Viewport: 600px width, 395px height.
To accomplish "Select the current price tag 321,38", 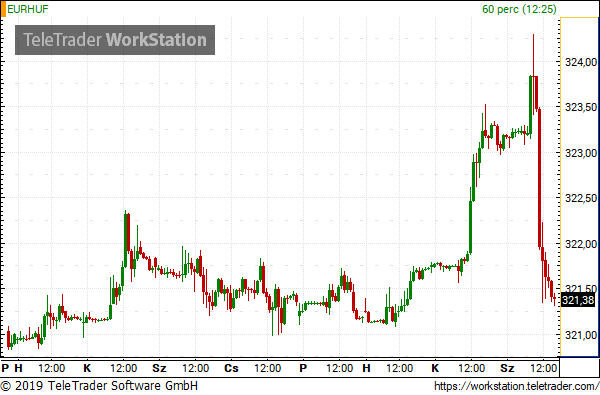I will pos(578,300).
